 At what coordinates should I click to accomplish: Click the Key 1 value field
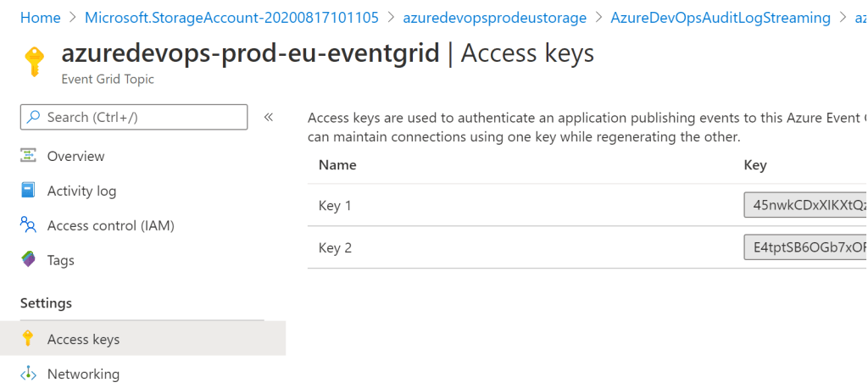point(804,206)
